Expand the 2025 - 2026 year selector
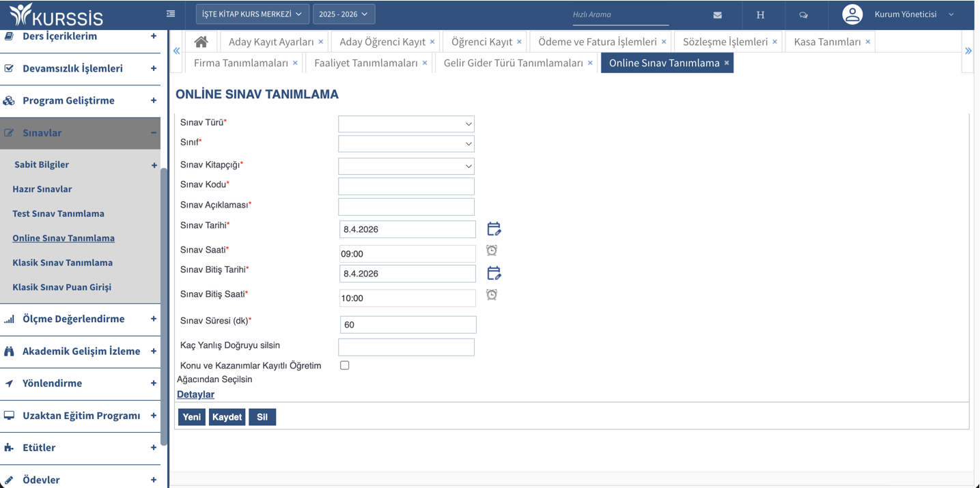The image size is (980, 488). [x=344, y=14]
